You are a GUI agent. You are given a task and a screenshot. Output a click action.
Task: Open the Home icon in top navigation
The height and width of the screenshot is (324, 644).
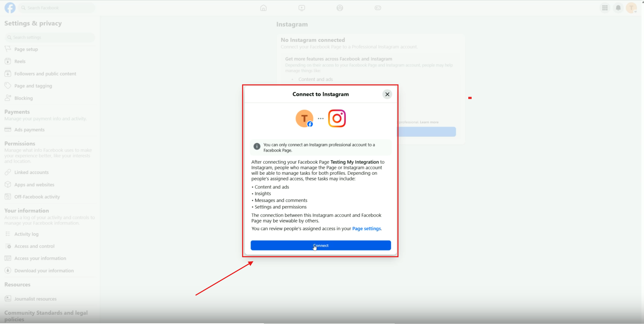[263, 8]
